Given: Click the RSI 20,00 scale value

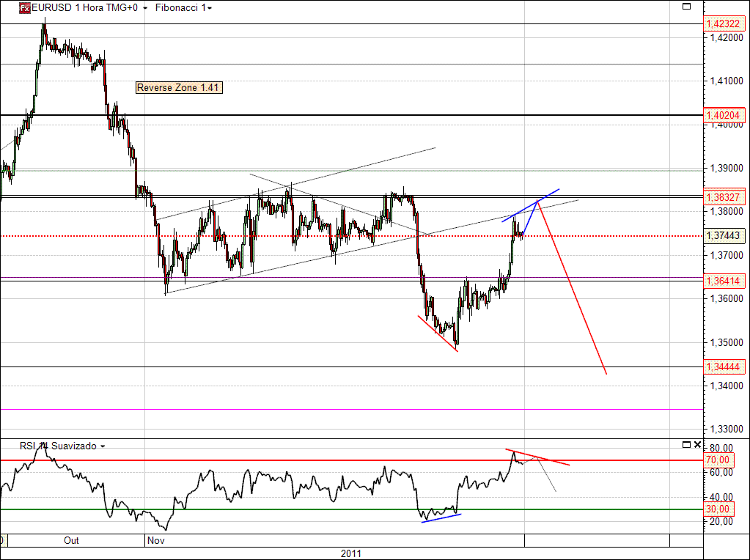Looking at the screenshot, I should 721,522.
